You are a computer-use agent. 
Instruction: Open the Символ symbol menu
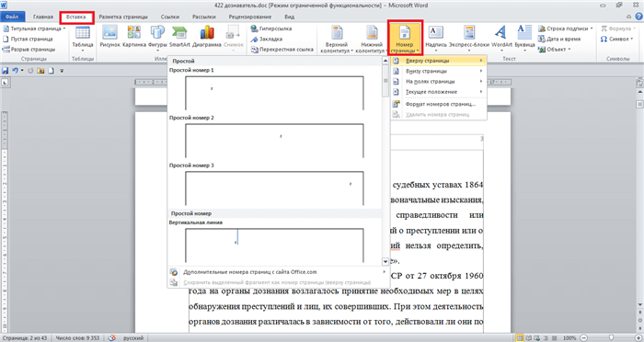616,39
